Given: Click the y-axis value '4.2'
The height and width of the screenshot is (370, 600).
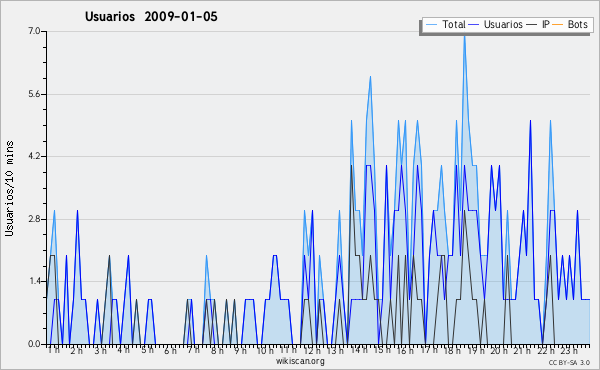Looking at the screenshot, I should 34,156.
